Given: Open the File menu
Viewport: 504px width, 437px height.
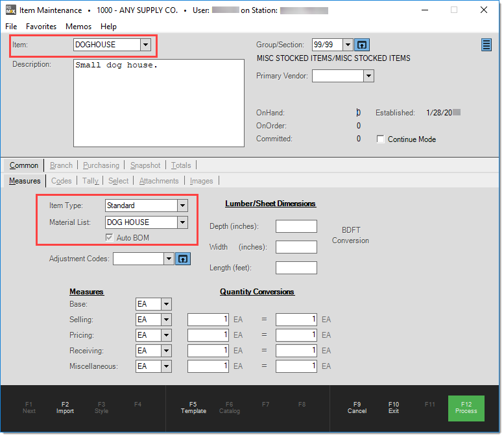Looking at the screenshot, I should (11, 27).
